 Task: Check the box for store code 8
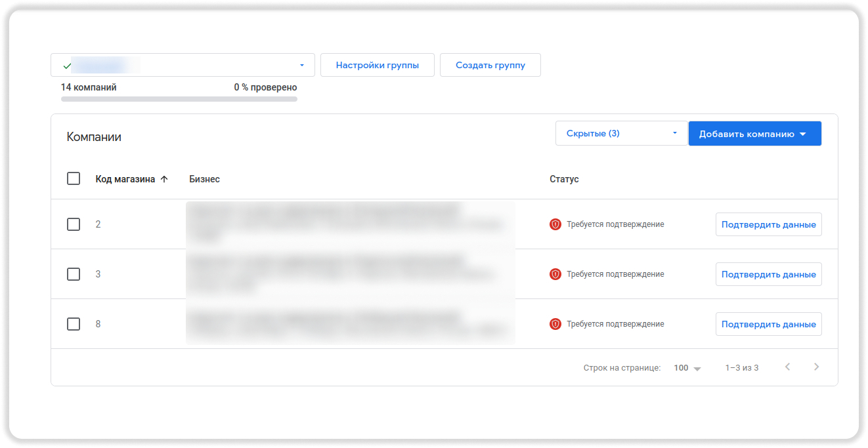(x=74, y=324)
